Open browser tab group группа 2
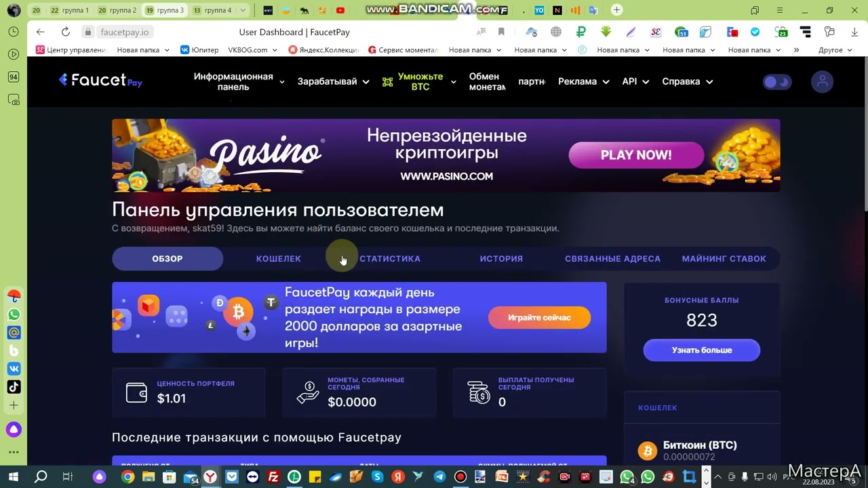The height and width of the screenshot is (488, 868). click(117, 10)
